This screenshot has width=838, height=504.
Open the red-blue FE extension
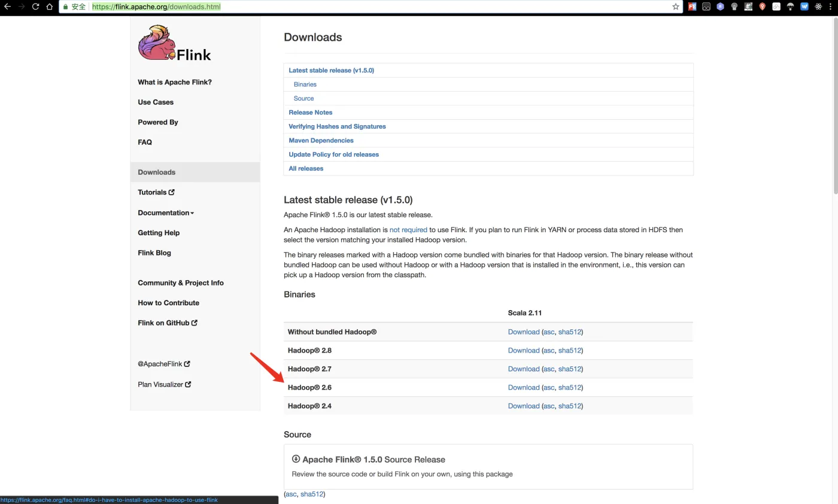point(693,7)
